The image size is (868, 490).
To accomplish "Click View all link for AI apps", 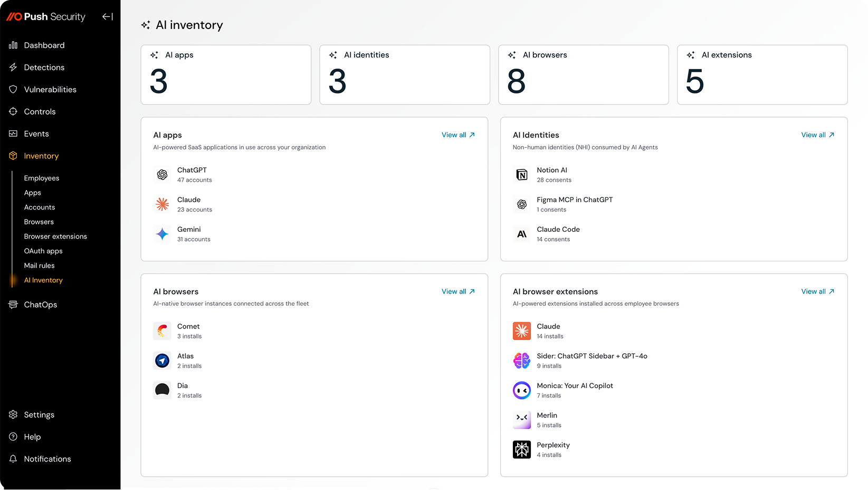I will coord(457,135).
